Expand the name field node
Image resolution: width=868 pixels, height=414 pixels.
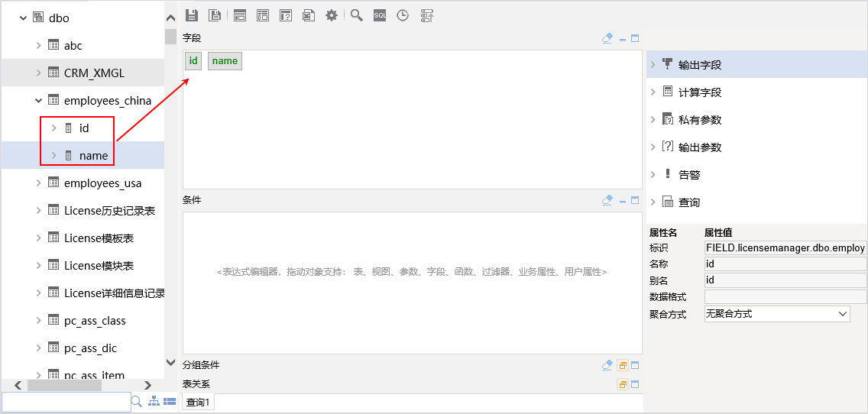click(53, 156)
